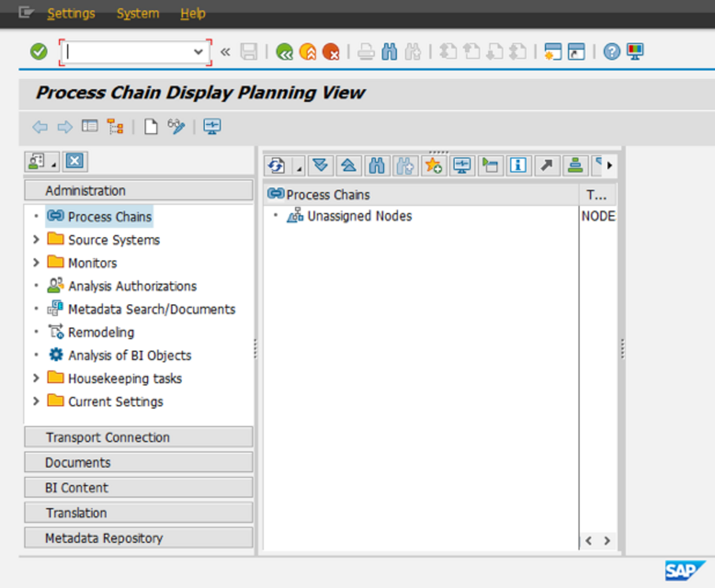Viewport: 715px width, 588px height.
Task: Go back with the green Back icon
Action: point(285,51)
